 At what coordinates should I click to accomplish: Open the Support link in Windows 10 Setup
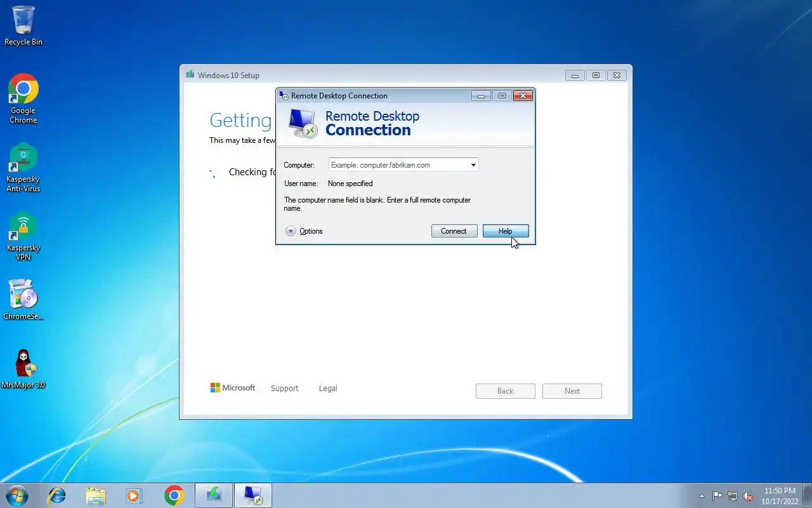284,389
